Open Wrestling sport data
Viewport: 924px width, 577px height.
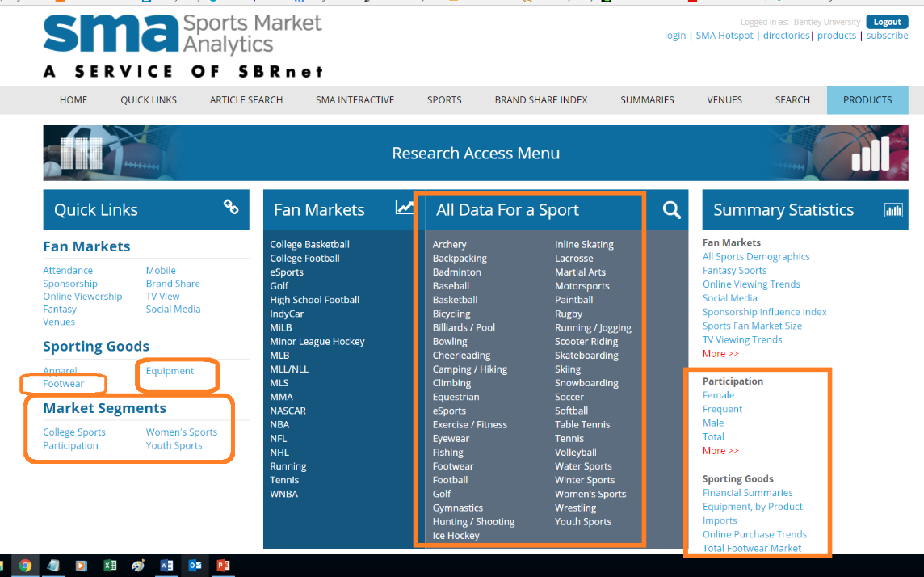(576, 508)
